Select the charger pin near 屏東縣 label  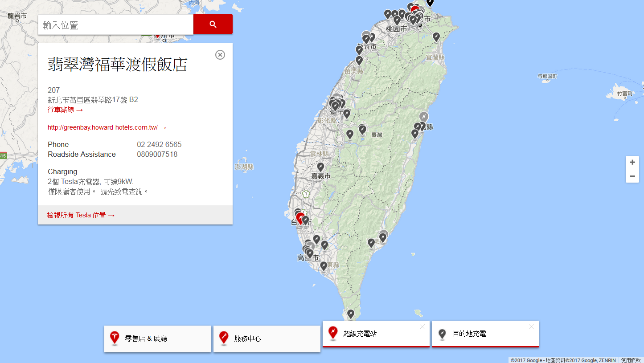tap(324, 266)
